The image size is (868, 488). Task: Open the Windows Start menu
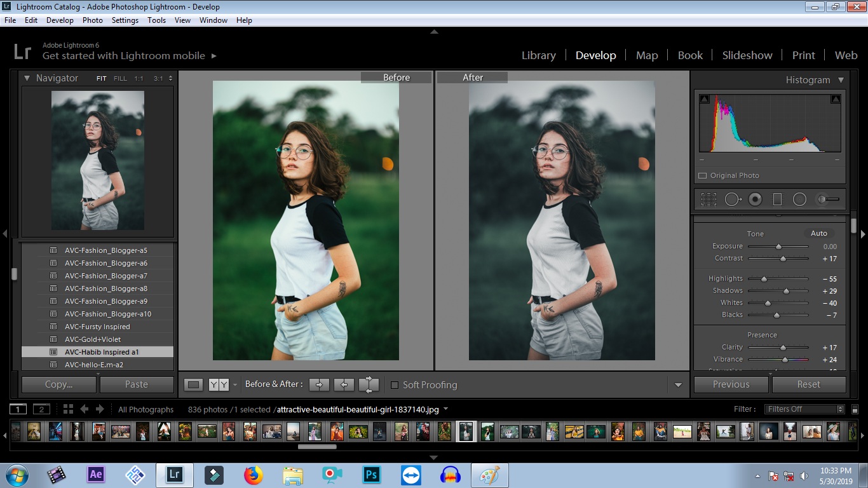[x=17, y=475]
